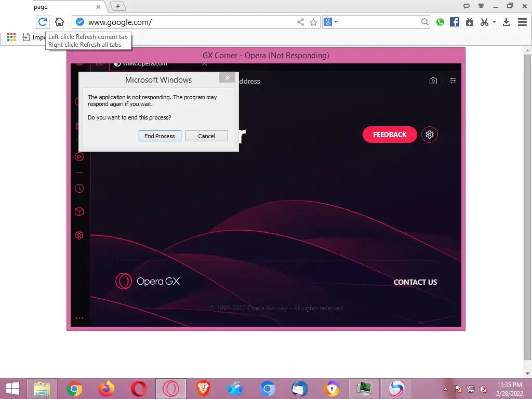532x399 pixels.
Task: Launch Opera browser from the taskbar
Action: tap(138, 389)
